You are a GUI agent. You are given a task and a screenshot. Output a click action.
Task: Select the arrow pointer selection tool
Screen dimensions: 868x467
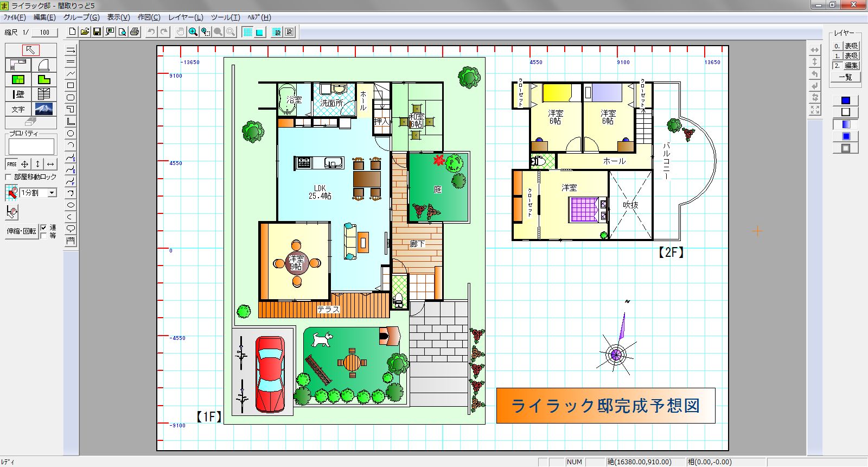pos(31,51)
